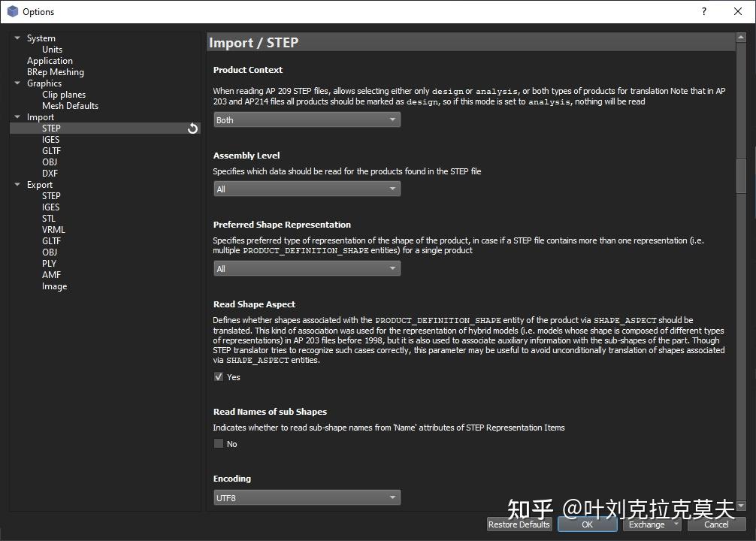This screenshot has height=541, width=756.
Task: Click the reset icon next to STEP
Action: 193,128
